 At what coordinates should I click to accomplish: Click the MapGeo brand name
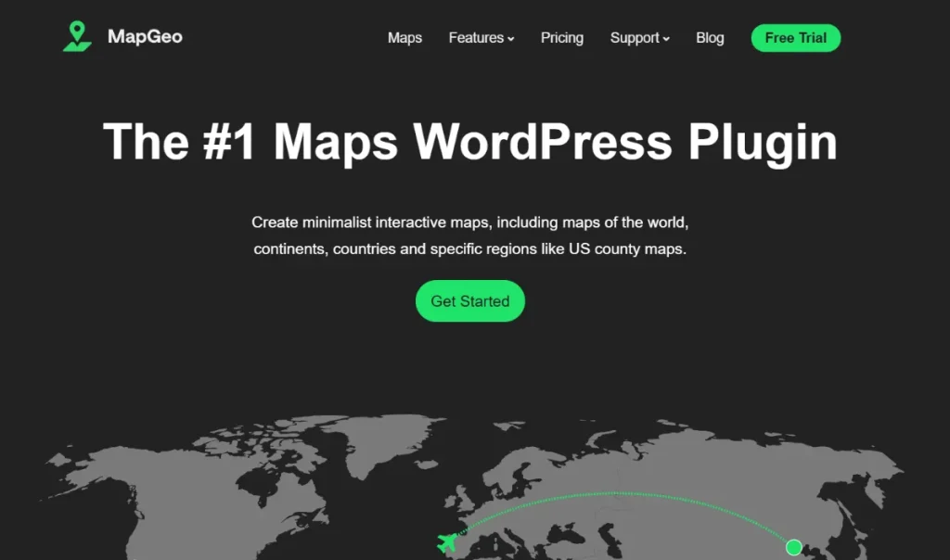[145, 37]
